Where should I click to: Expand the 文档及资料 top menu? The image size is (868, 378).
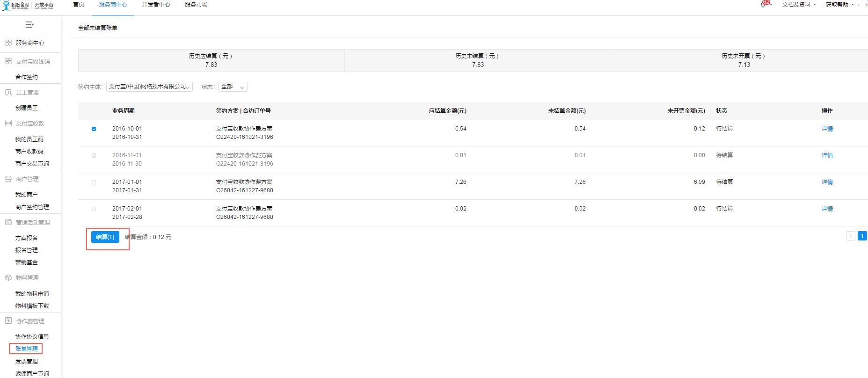[x=799, y=5]
